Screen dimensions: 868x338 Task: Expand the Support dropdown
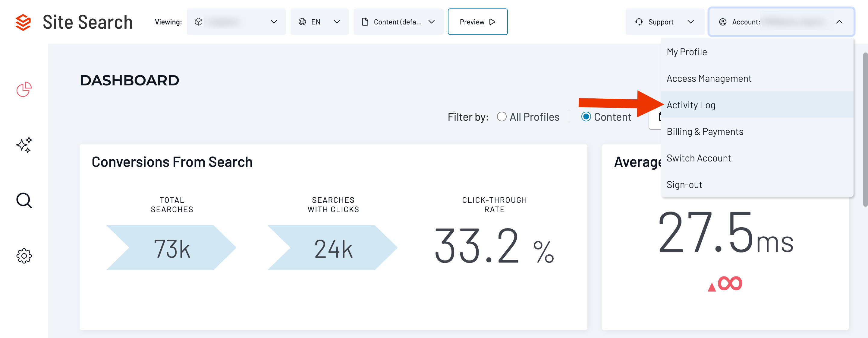[x=665, y=22]
